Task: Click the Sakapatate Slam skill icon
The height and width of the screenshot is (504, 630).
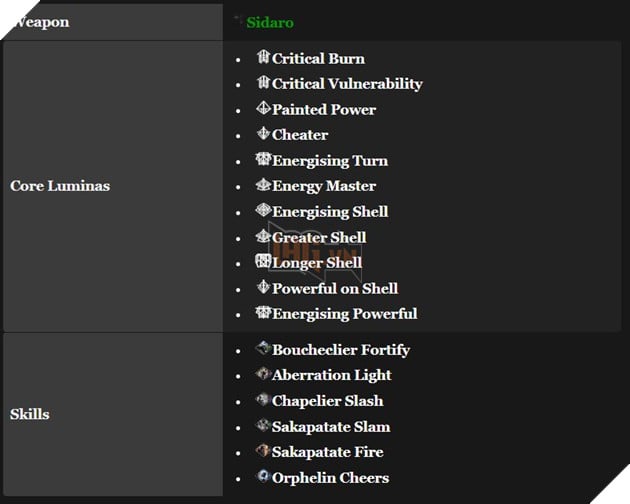Action: coord(263,426)
